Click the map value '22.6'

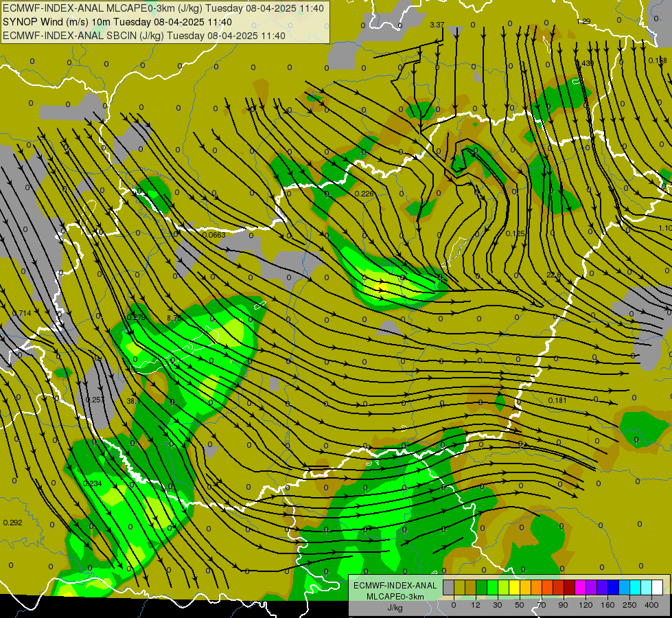(x=554, y=275)
